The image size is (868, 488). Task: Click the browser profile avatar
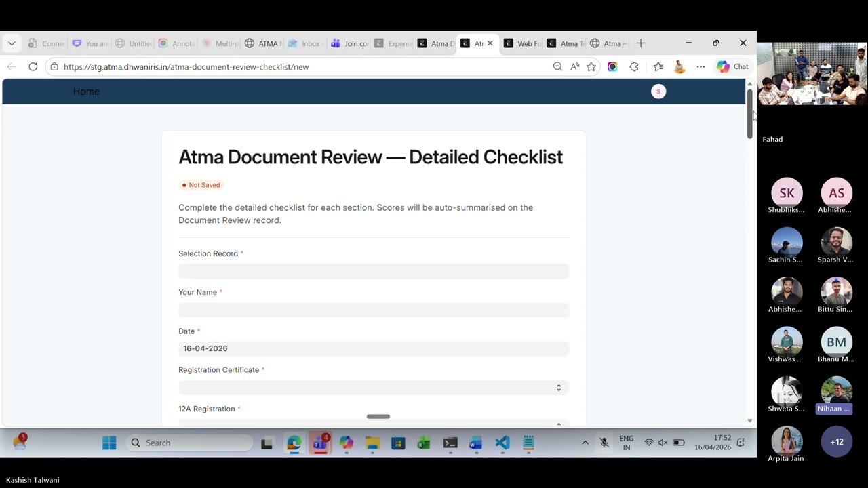pos(679,66)
